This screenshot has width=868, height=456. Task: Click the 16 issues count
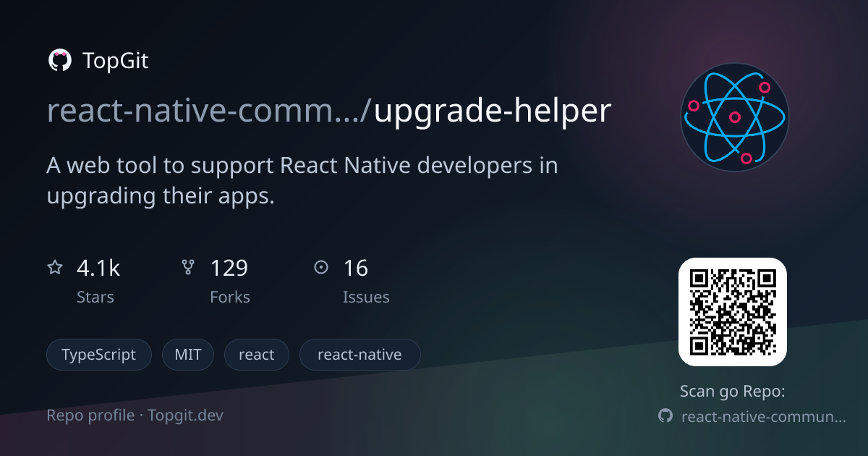[x=356, y=269]
